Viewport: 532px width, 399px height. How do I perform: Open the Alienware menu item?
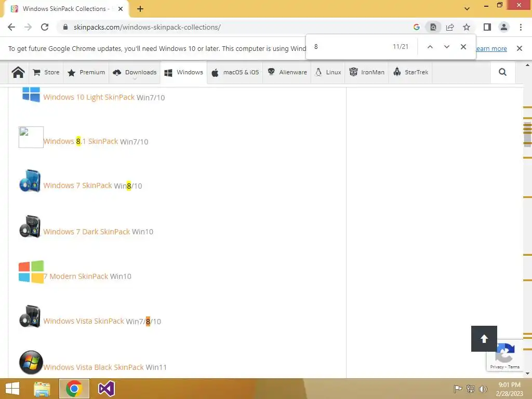[287, 72]
